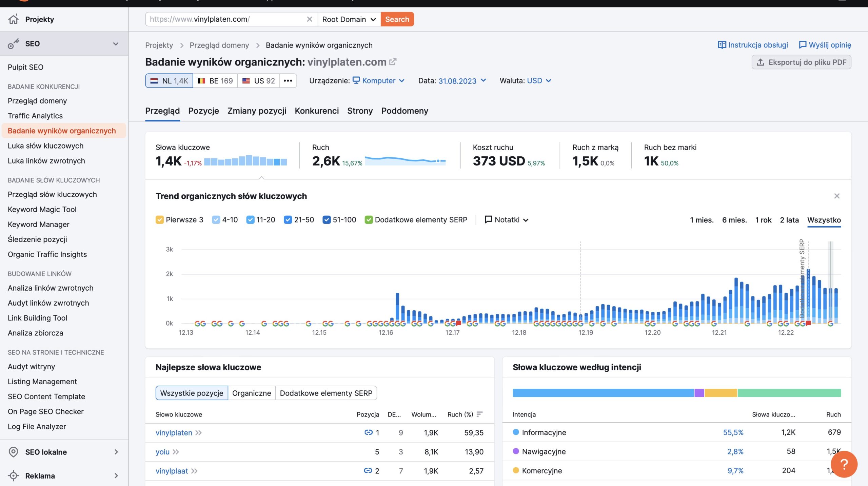
Task: Click the export upload icon for PDF
Action: pos(761,62)
